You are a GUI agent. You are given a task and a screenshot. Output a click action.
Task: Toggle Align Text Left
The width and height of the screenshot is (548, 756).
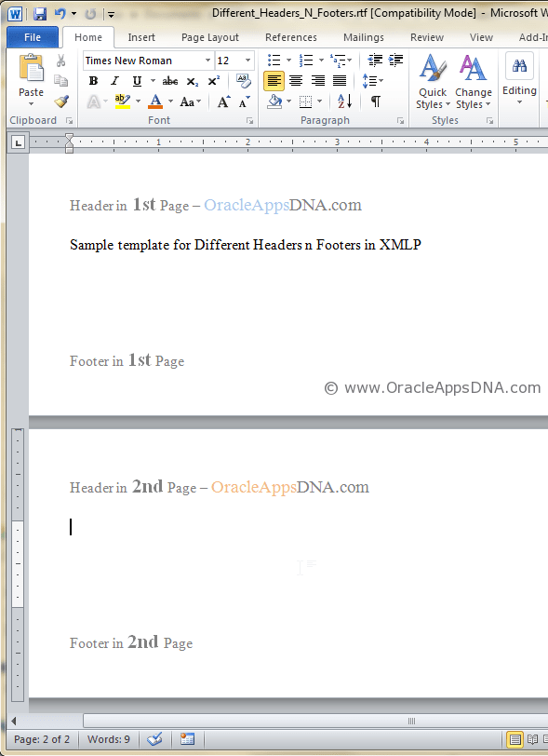274,81
